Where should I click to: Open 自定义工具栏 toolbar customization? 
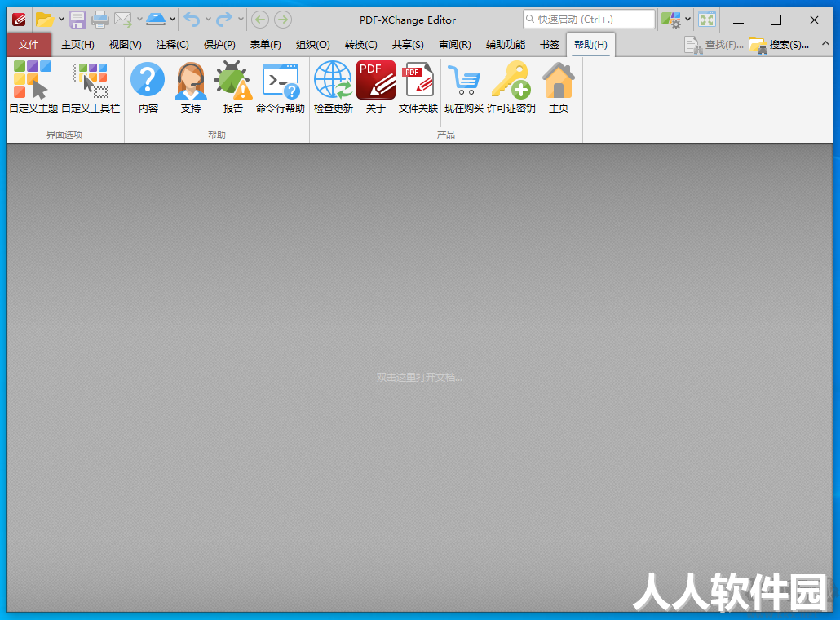click(x=91, y=86)
